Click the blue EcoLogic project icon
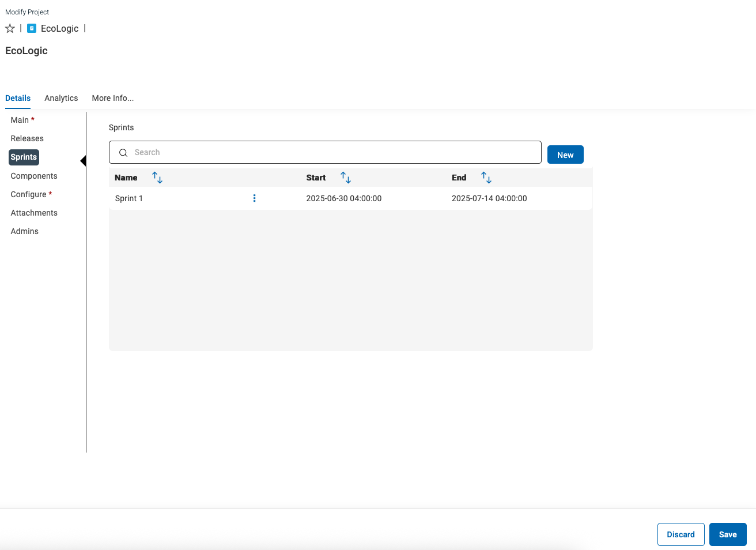 click(32, 28)
